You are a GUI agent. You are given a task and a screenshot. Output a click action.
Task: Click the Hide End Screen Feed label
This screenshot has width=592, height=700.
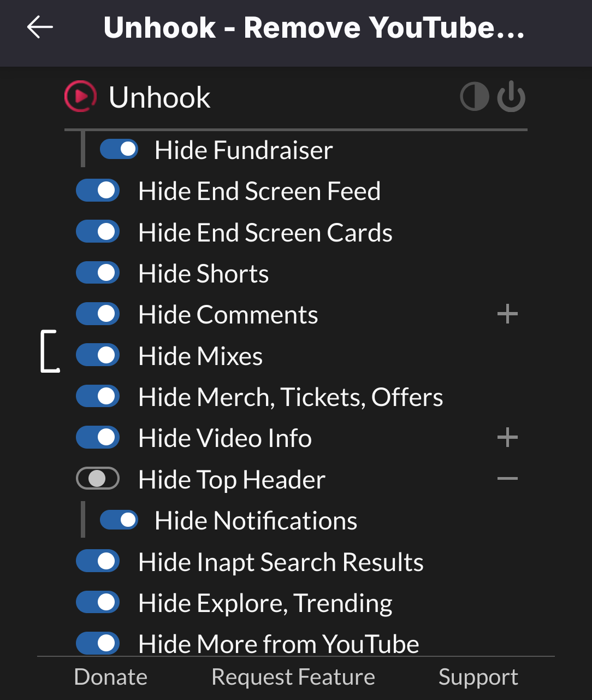pyautogui.click(x=259, y=191)
